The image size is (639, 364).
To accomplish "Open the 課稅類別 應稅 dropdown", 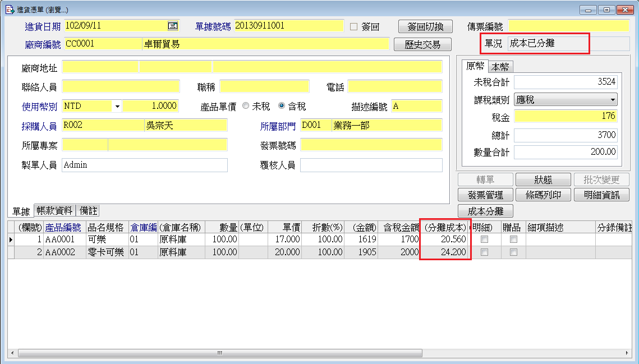I will pos(613,100).
